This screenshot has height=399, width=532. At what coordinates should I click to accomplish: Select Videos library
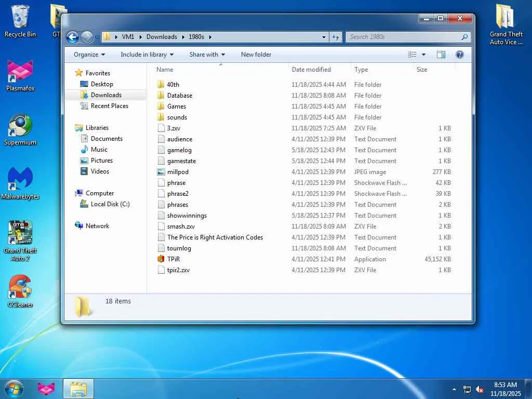click(100, 171)
